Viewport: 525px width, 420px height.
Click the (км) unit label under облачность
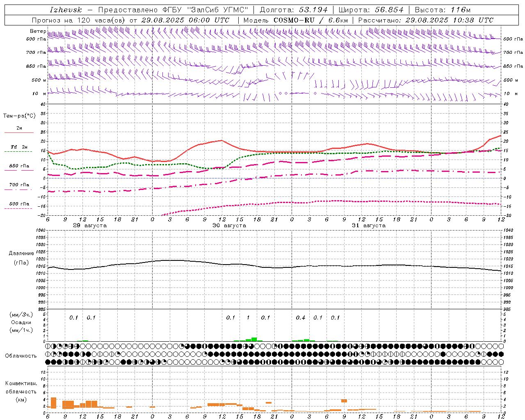pyautogui.click(x=21, y=399)
